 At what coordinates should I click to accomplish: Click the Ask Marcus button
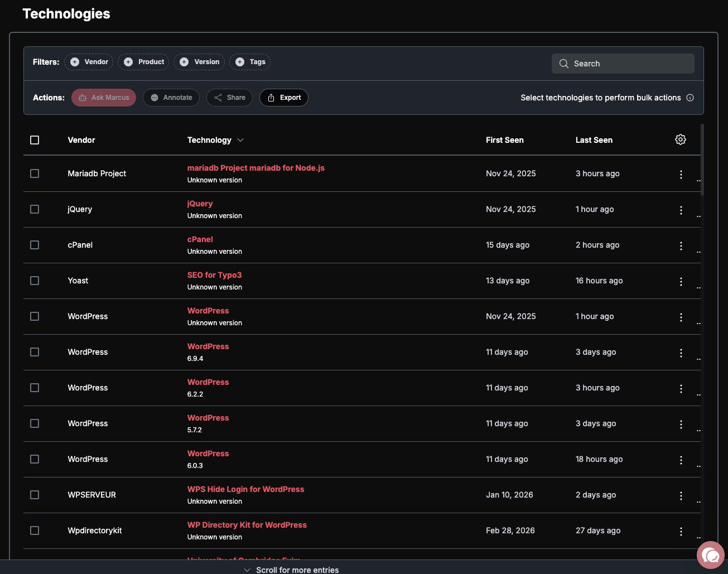pyautogui.click(x=104, y=98)
